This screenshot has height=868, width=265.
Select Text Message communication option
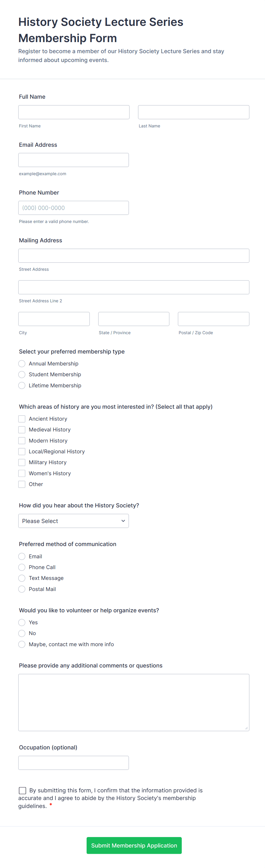coord(22,578)
